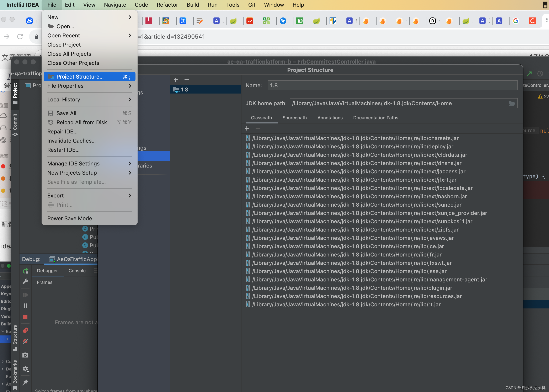Click the red L bookmark icon in browser bar
Viewport: 549px width, 392px height.
coord(149,21)
